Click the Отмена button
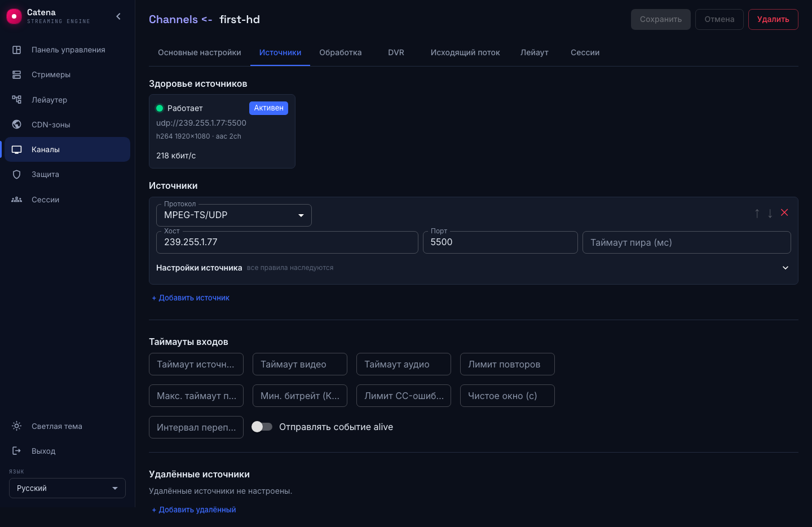812x527 pixels. [x=720, y=19]
